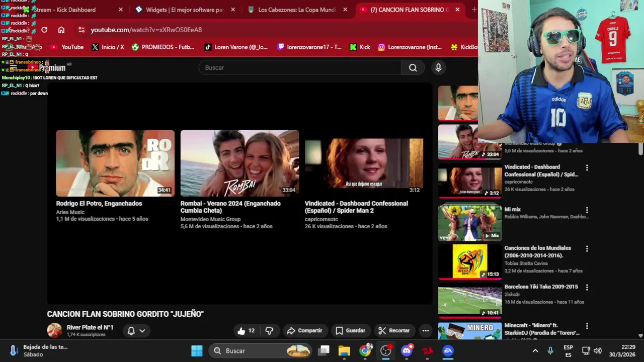The image size is (644, 362).
Task: Open options menu for Mi mix item
Action: [x=587, y=210]
